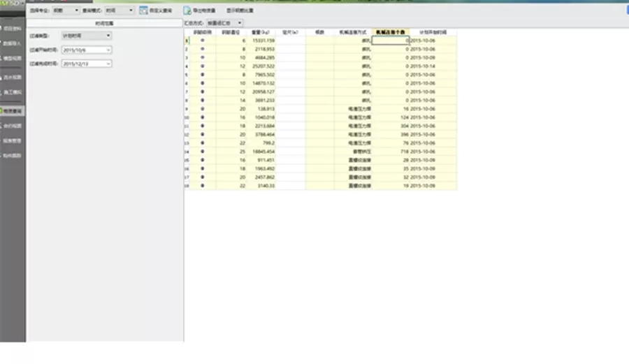Open 流水视图 in the left sidebar
The image size is (629, 364).
13,78
